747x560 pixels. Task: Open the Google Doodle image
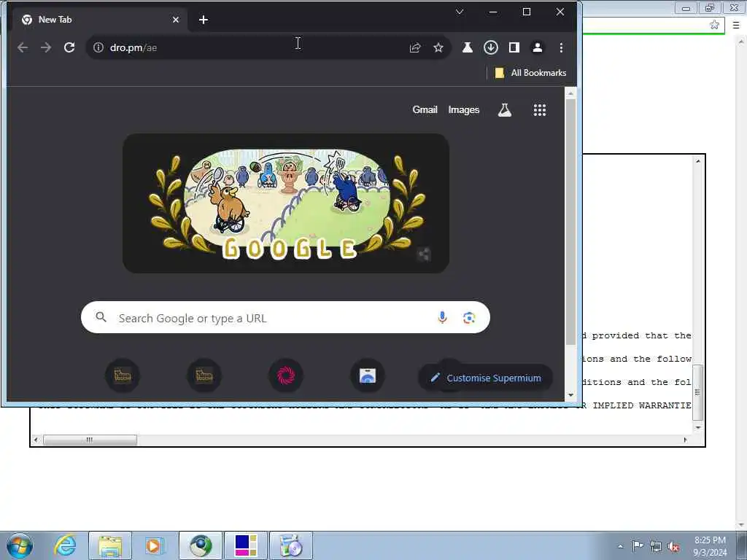[286, 204]
